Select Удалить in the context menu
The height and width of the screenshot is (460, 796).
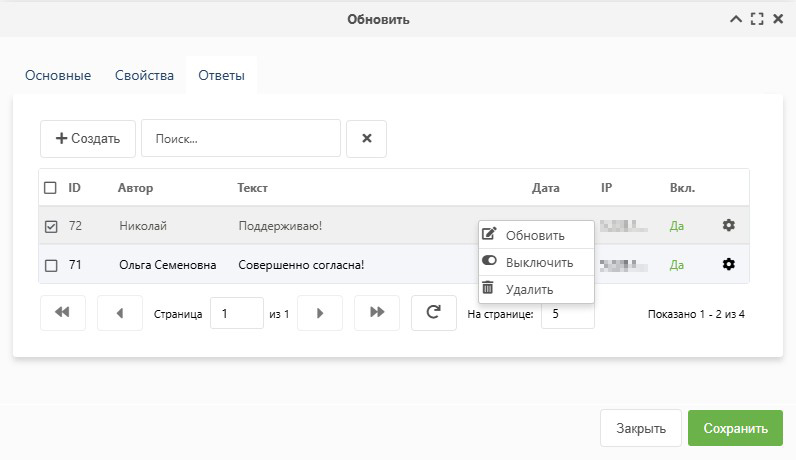coord(529,289)
